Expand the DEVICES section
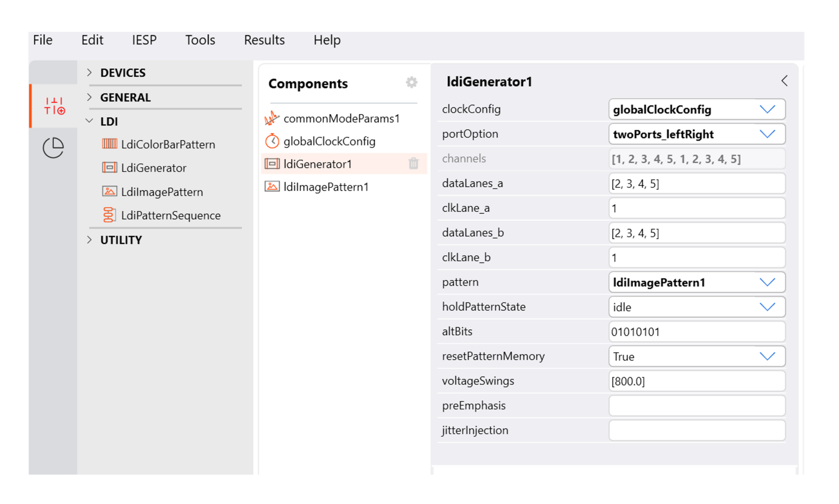This screenshot has width=839, height=504. coord(90,72)
